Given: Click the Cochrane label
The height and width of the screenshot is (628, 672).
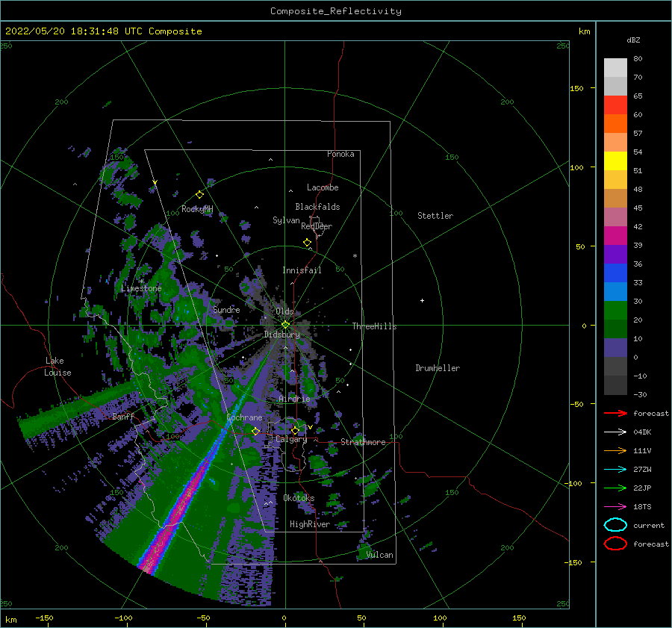Looking at the screenshot, I should point(244,417).
